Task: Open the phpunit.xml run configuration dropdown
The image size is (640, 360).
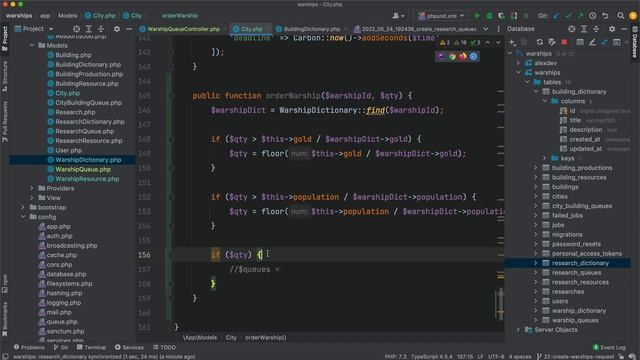Action: [x=441, y=16]
